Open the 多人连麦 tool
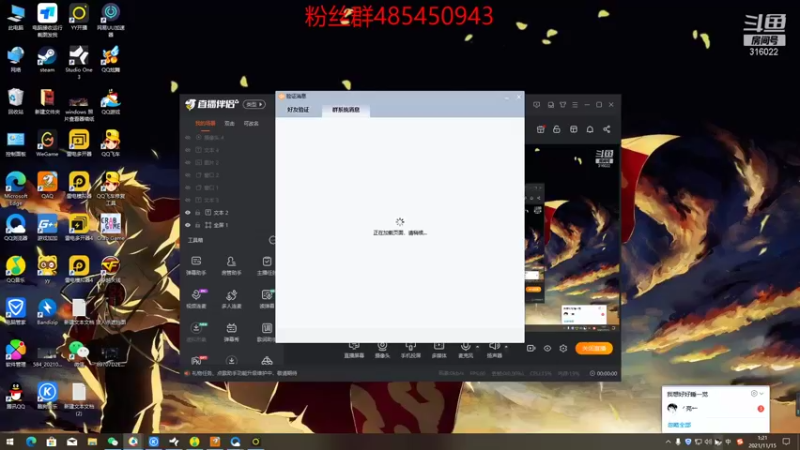The width and height of the screenshot is (800, 450). pos(231,299)
